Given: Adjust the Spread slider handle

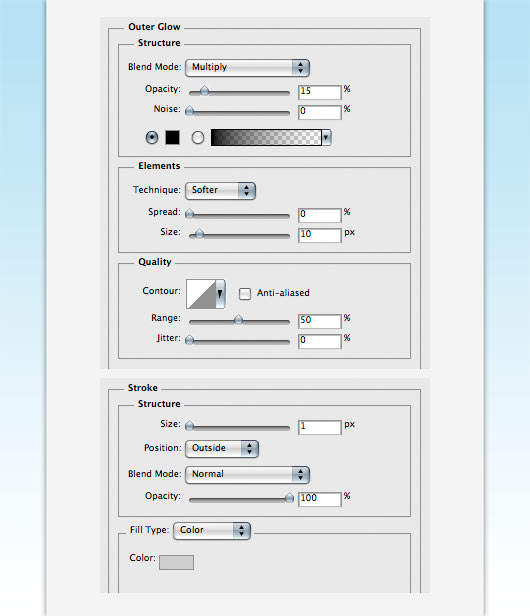Looking at the screenshot, I should click(189, 214).
